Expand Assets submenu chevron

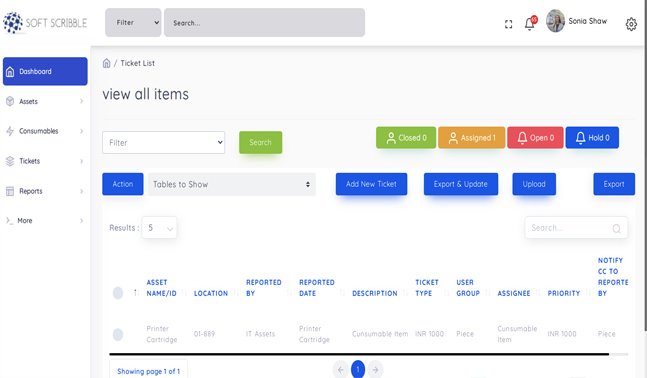[x=81, y=101]
